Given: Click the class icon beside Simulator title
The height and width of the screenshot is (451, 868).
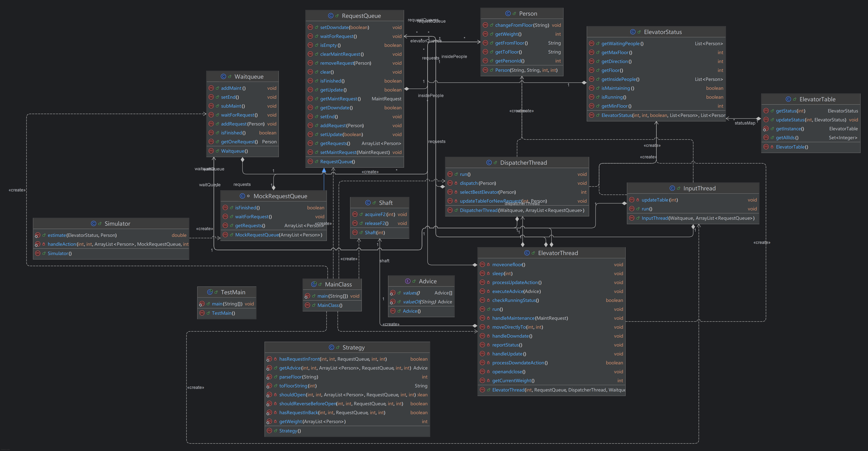Looking at the screenshot, I should [94, 224].
